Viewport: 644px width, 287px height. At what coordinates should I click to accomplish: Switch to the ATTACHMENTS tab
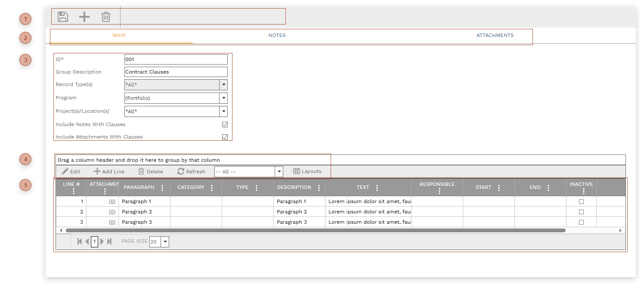pyautogui.click(x=495, y=35)
